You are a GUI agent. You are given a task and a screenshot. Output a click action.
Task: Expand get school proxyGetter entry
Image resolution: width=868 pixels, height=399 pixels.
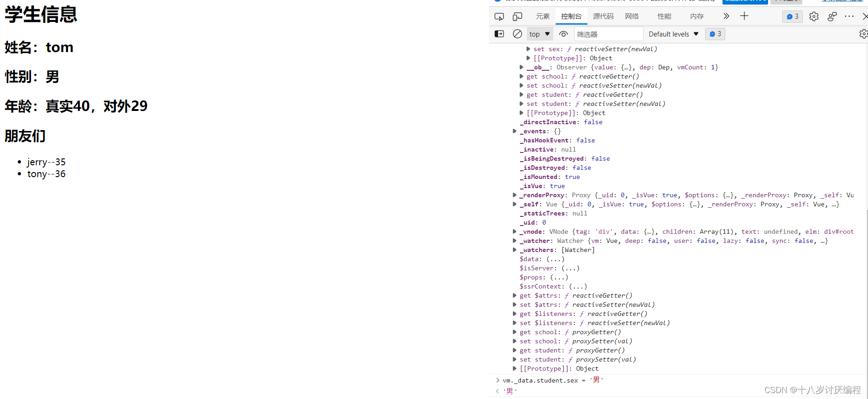[515, 332]
